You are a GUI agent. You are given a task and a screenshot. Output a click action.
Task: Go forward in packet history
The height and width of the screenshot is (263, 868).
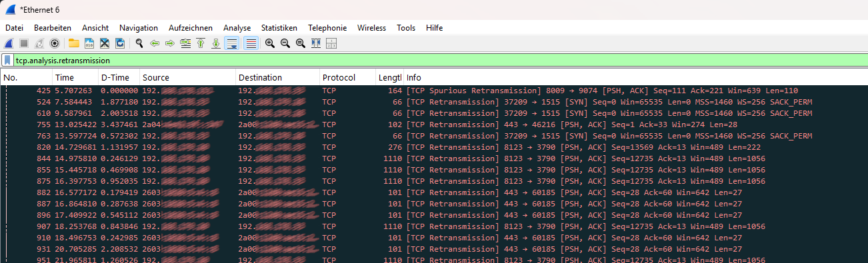click(169, 43)
